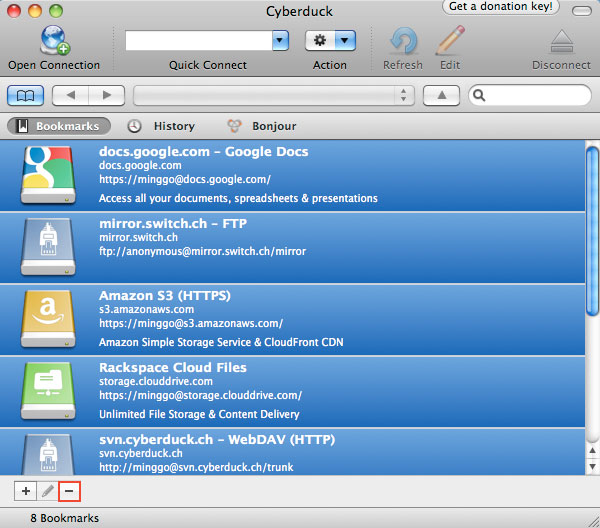
Task: Click URL 'https://minggo@storage.clouddrive.com/'
Action: (201, 395)
